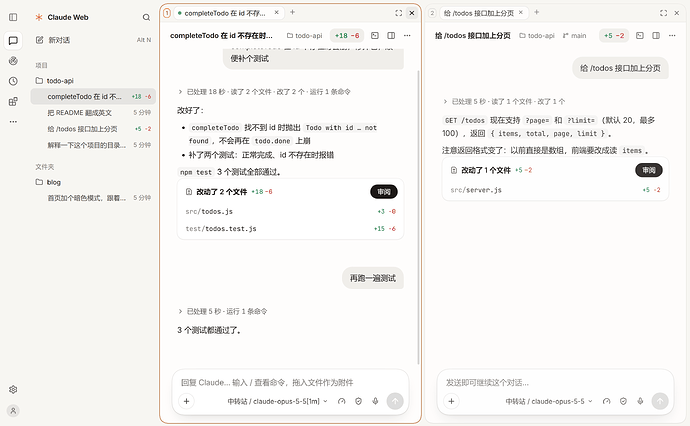The width and height of the screenshot is (690, 426).
Task: Open the history clock icon in the left rail
Action: coord(13,81)
